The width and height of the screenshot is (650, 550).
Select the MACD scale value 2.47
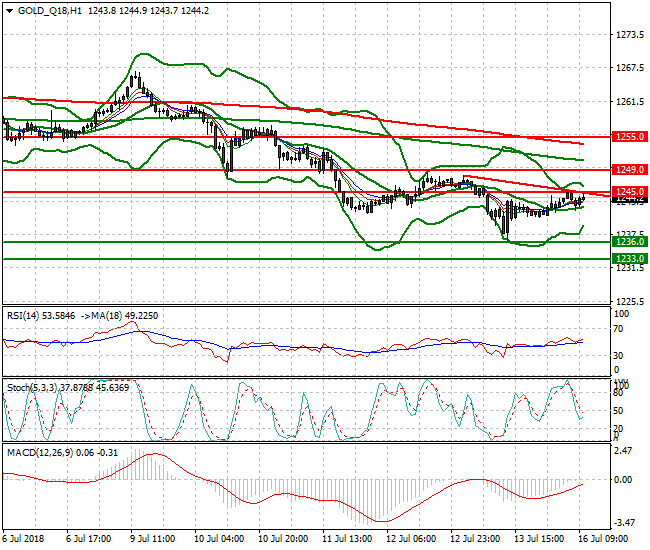(x=623, y=451)
